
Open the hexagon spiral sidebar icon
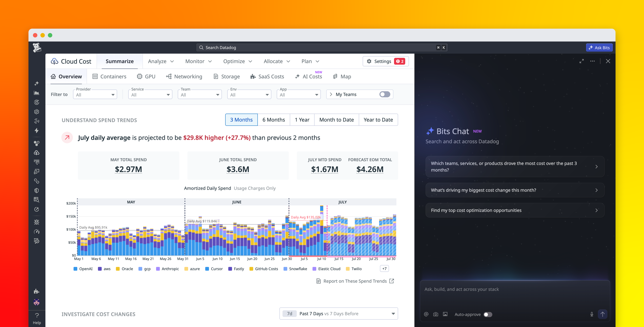point(36,112)
